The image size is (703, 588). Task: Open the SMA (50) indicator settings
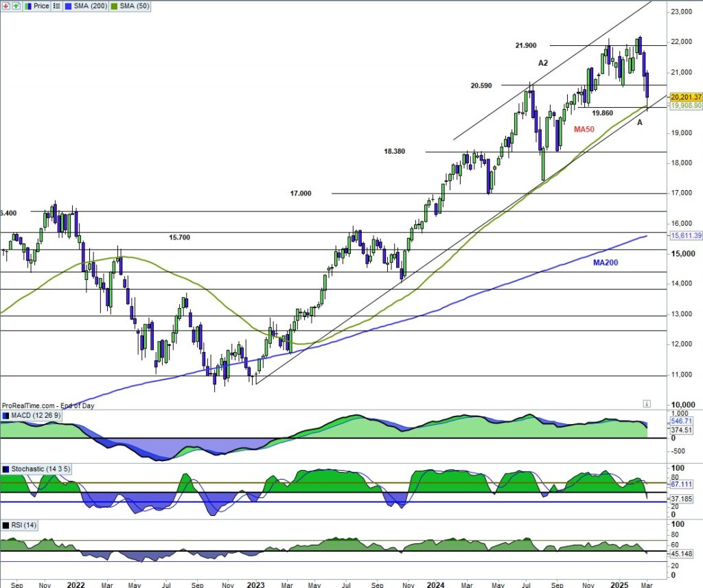coord(137,5)
